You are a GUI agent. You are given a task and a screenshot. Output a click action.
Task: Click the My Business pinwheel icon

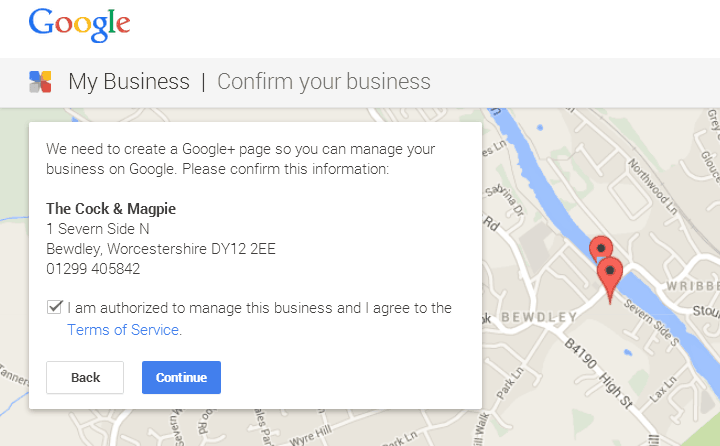pos(40,82)
